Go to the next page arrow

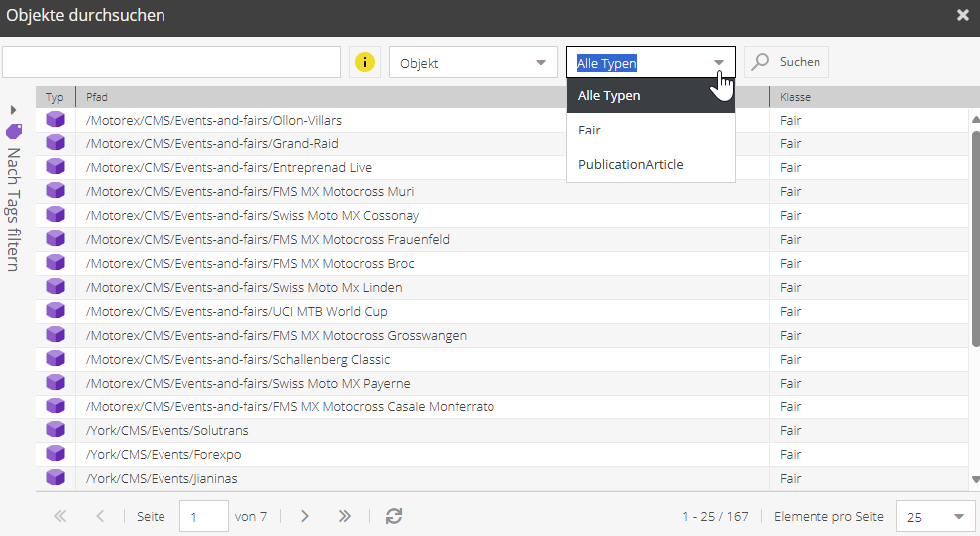point(305,516)
